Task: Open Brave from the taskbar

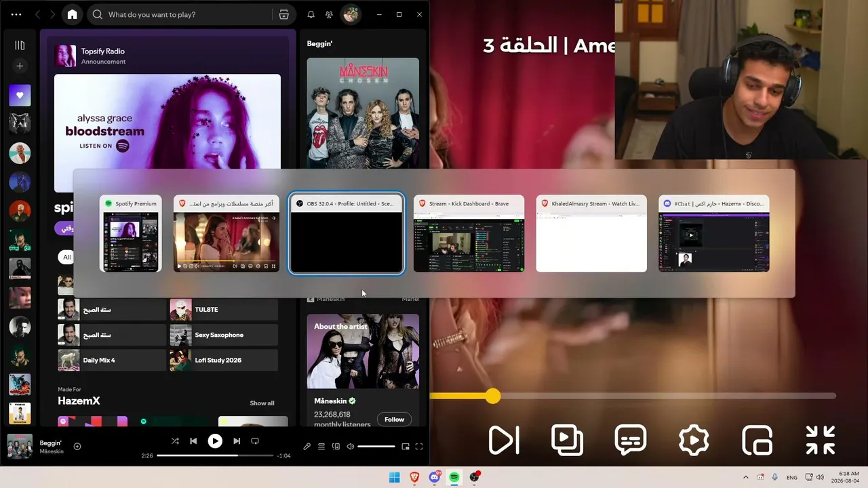Action: coord(414,477)
